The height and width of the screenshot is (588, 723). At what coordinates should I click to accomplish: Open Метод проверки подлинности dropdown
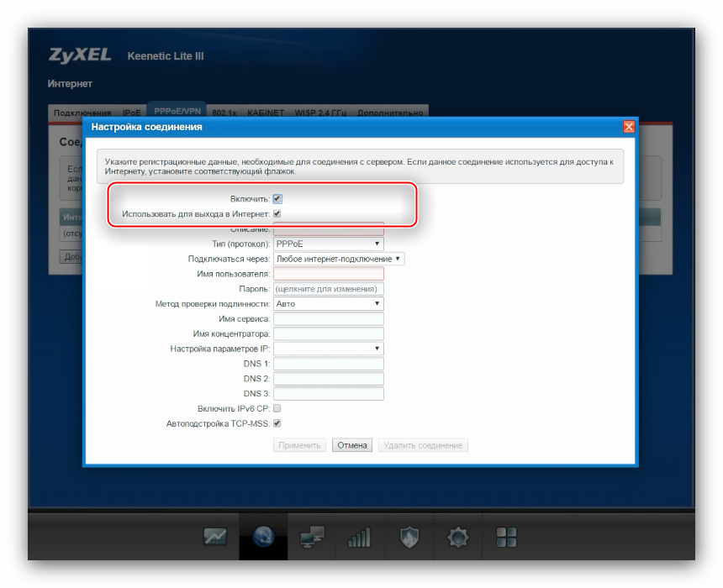329,303
